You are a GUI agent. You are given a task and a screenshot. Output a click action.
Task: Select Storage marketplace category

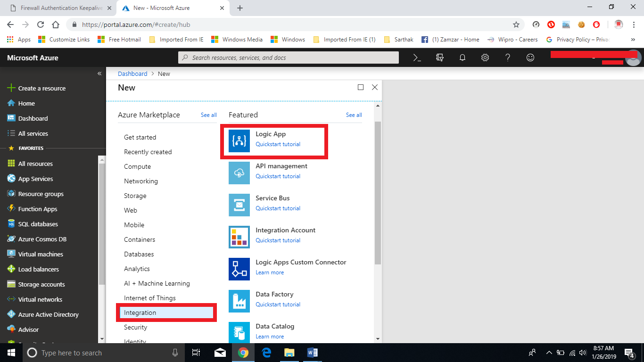pos(135,196)
